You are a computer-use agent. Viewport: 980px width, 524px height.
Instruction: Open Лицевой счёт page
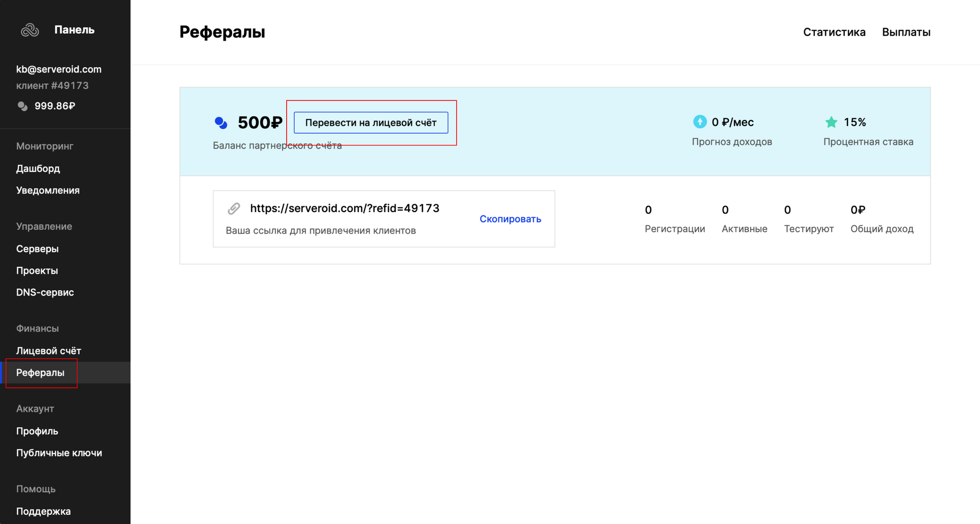(x=49, y=351)
